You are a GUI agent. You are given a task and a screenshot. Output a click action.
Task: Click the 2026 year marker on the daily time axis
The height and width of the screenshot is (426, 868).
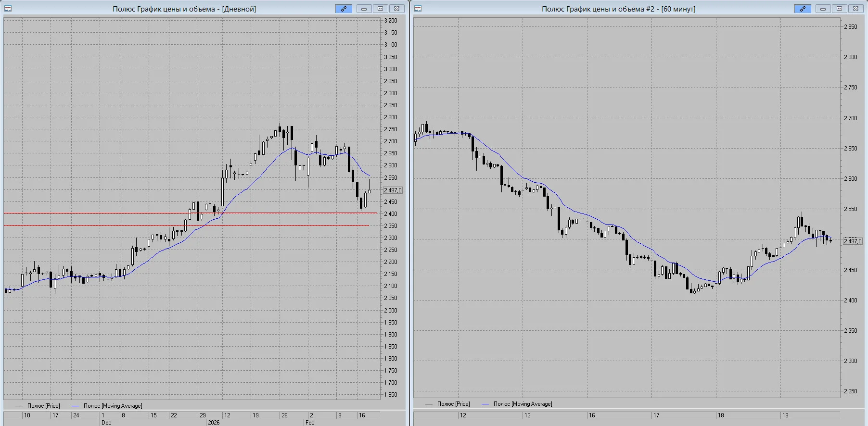click(214, 423)
